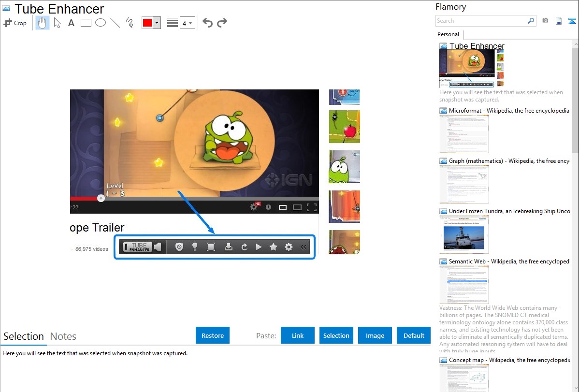This screenshot has width=579, height=392.
Task: Switch to the Notes tab
Action: [63, 336]
